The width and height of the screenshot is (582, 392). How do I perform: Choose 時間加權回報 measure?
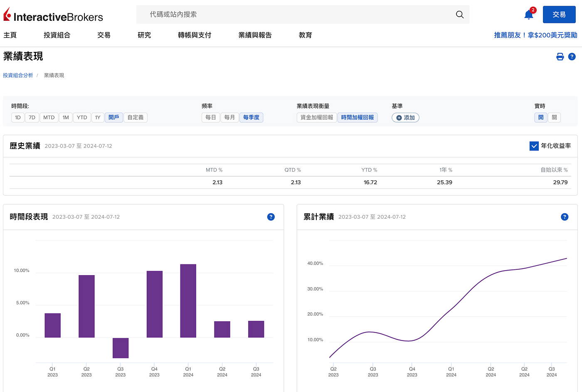pyautogui.click(x=358, y=118)
